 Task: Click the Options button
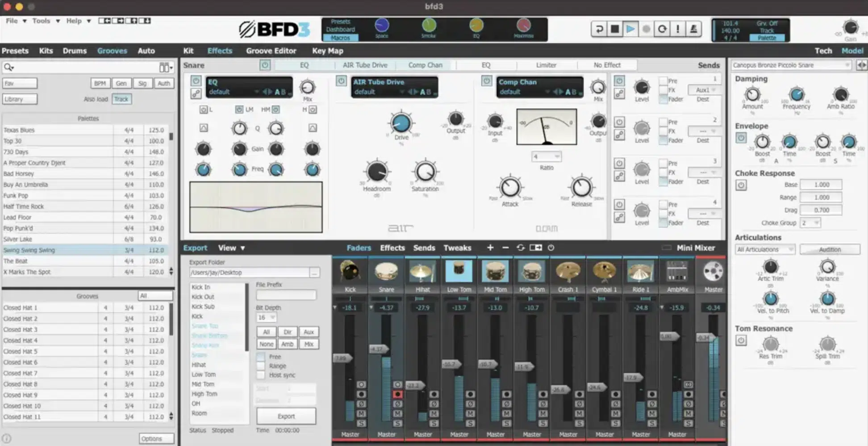coord(156,438)
